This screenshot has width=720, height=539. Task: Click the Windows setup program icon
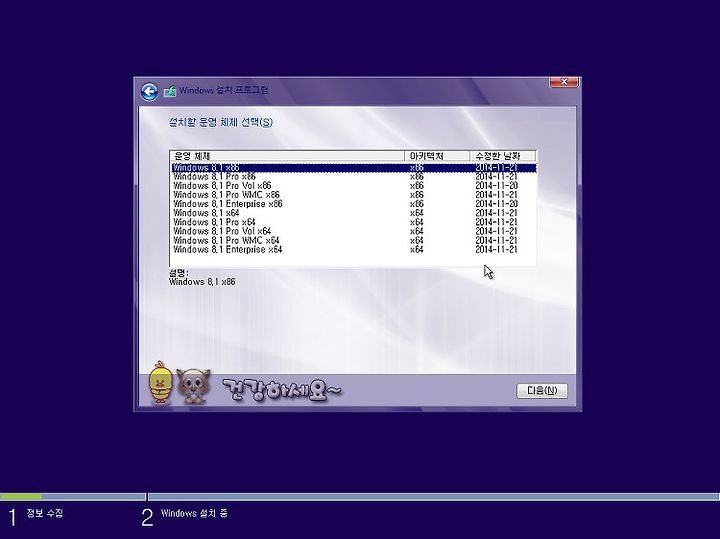point(170,91)
